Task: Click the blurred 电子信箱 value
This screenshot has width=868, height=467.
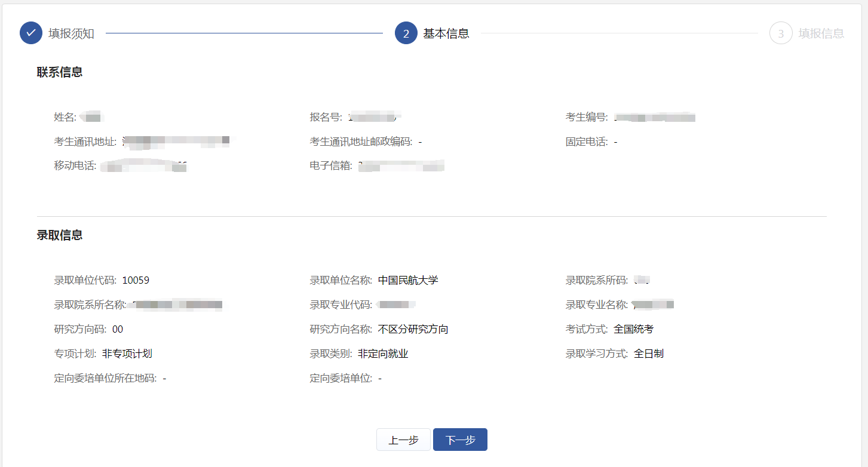Action: click(401, 166)
